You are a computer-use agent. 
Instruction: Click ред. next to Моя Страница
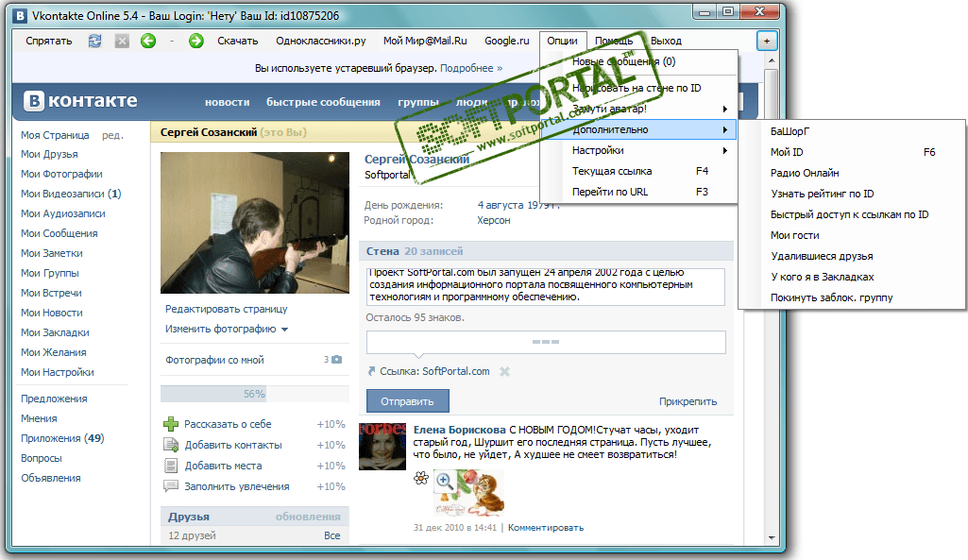pyautogui.click(x=112, y=135)
